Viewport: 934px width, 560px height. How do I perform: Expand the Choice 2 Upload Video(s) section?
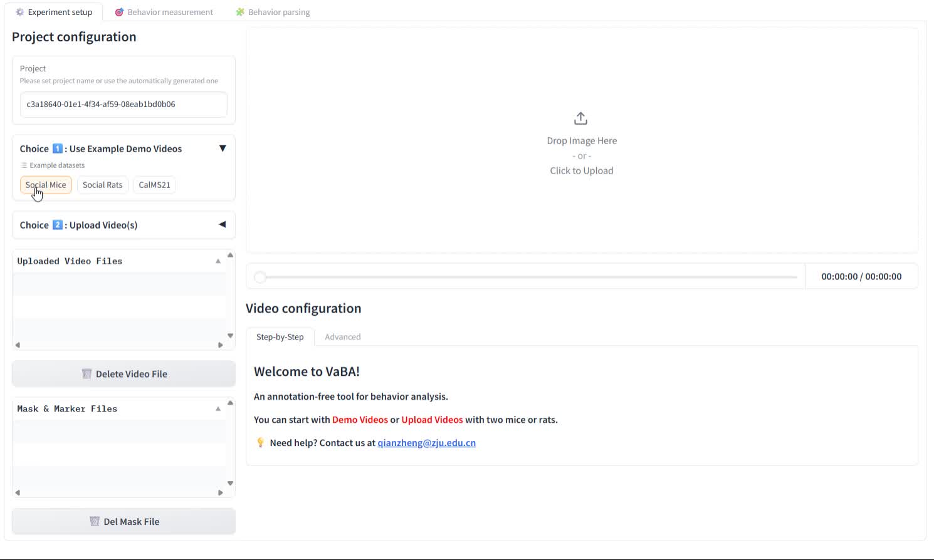[223, 225]
